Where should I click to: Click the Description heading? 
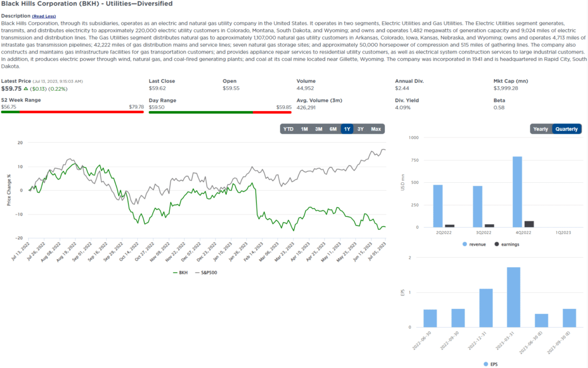click(x=16, y=16)
